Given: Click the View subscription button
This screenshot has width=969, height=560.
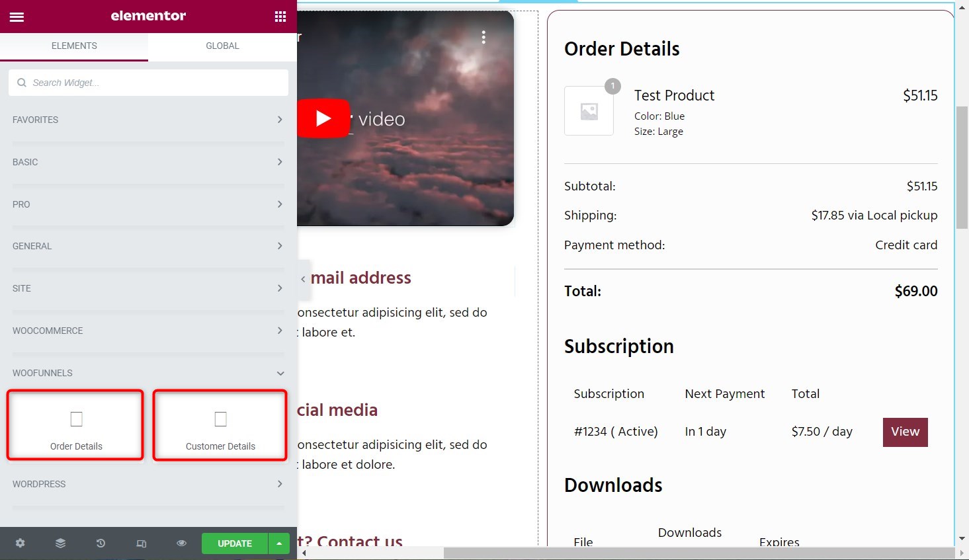Looking at the screenshot, I should pyautogui.click(x=904, y=432).
